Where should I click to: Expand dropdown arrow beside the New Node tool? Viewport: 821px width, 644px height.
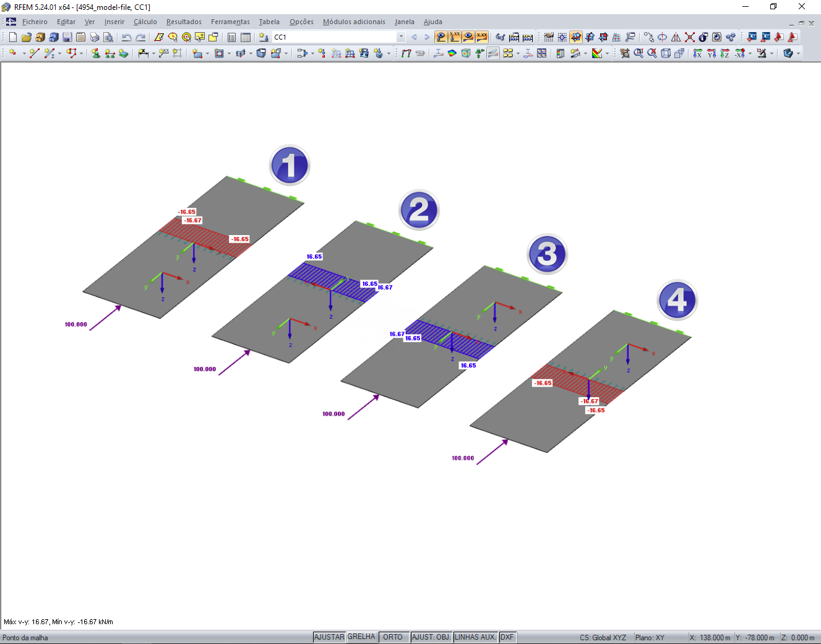pos(24,53)
